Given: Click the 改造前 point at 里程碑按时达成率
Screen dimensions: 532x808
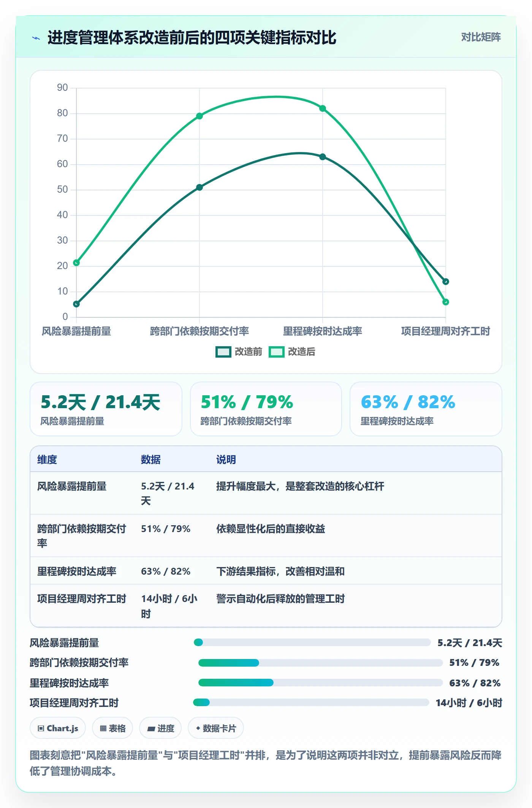Looking at the screenshot, I should coord(323,157).
